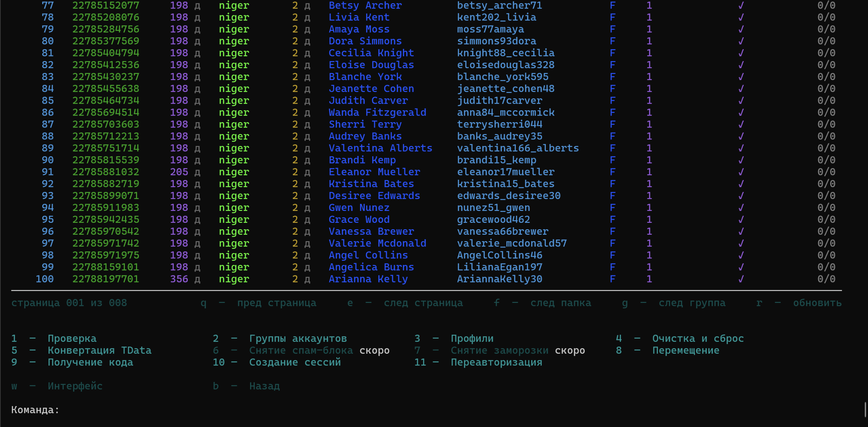This screenshot has height=427, width=868.
Task: Select Группы аккаунтов menu option
Action: (x=298, y=338)
